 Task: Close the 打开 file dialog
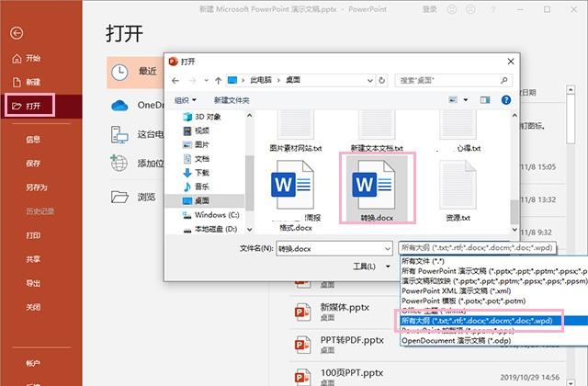511,62
